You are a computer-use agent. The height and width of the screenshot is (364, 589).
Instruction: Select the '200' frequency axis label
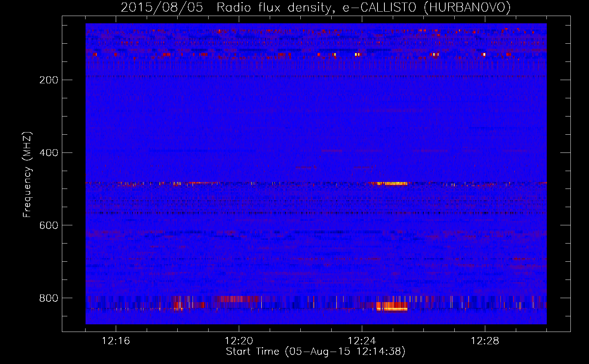pyautogui.click(x=48, y=80)
